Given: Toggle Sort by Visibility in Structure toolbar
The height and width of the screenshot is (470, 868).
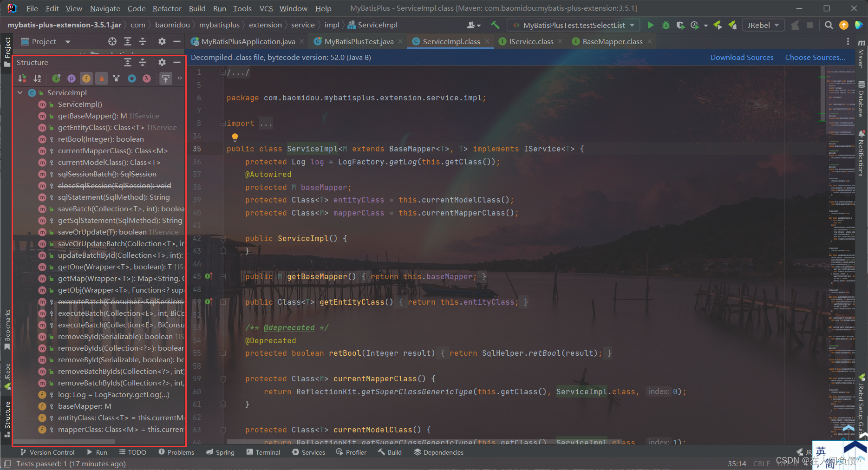Looking at the screenshot, I should [22, 78].
